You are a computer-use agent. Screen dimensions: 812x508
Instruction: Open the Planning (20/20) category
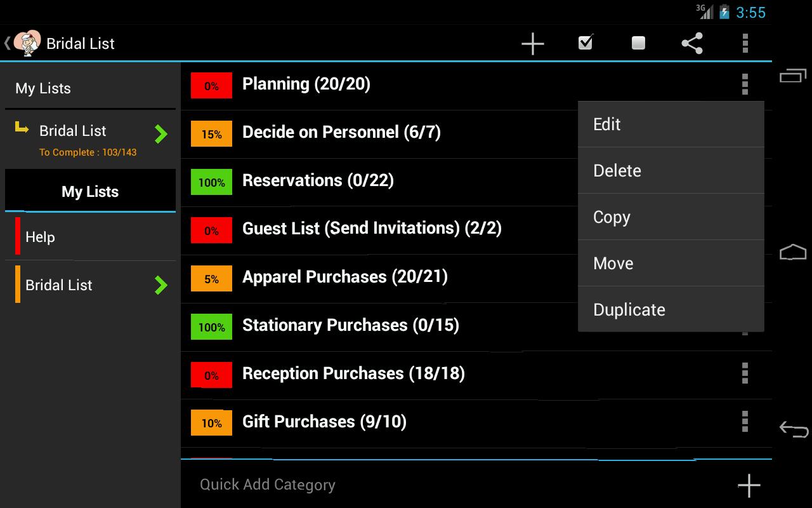pyautogui.click(x=306, y=84)
